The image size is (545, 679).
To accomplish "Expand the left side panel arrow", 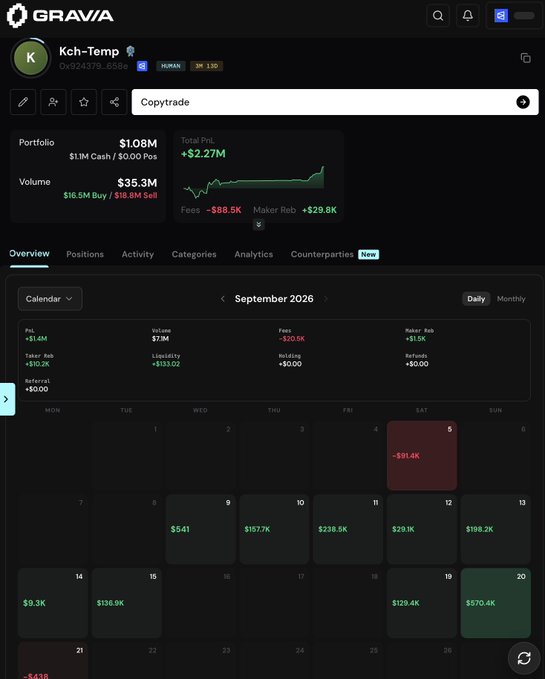I will coord(6,399).
